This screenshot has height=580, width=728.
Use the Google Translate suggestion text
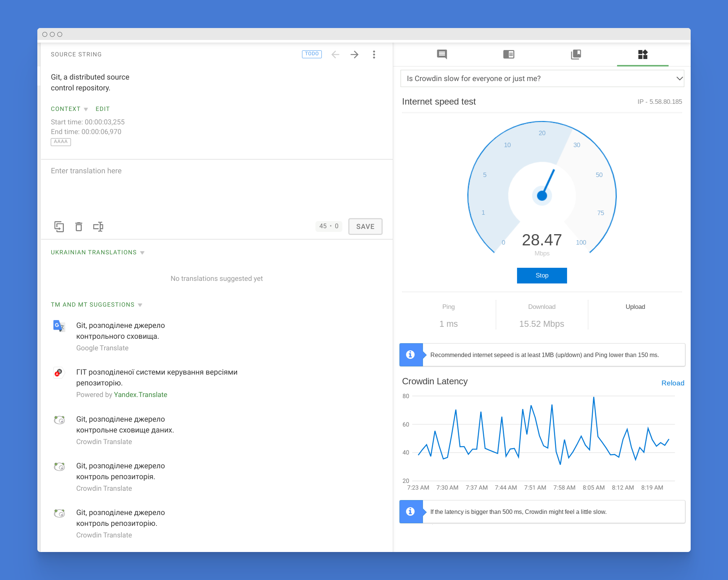click(x=121, y=331)
